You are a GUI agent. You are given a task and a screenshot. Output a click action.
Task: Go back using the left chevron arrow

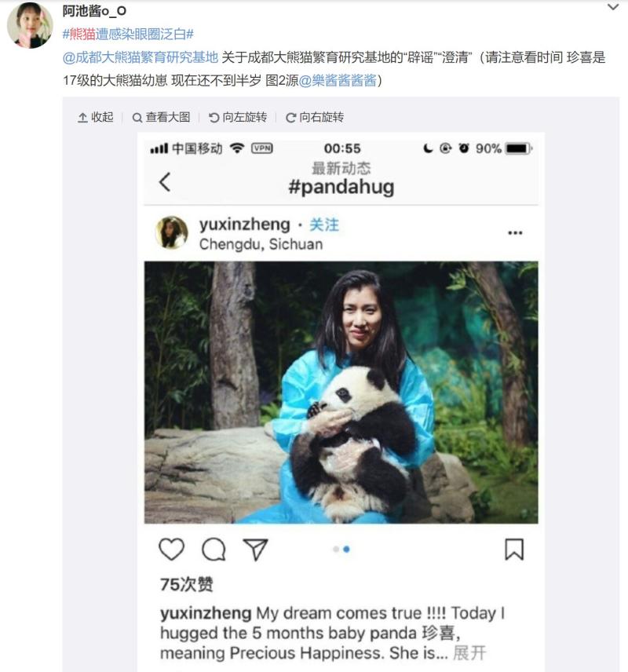coord(165,182)
